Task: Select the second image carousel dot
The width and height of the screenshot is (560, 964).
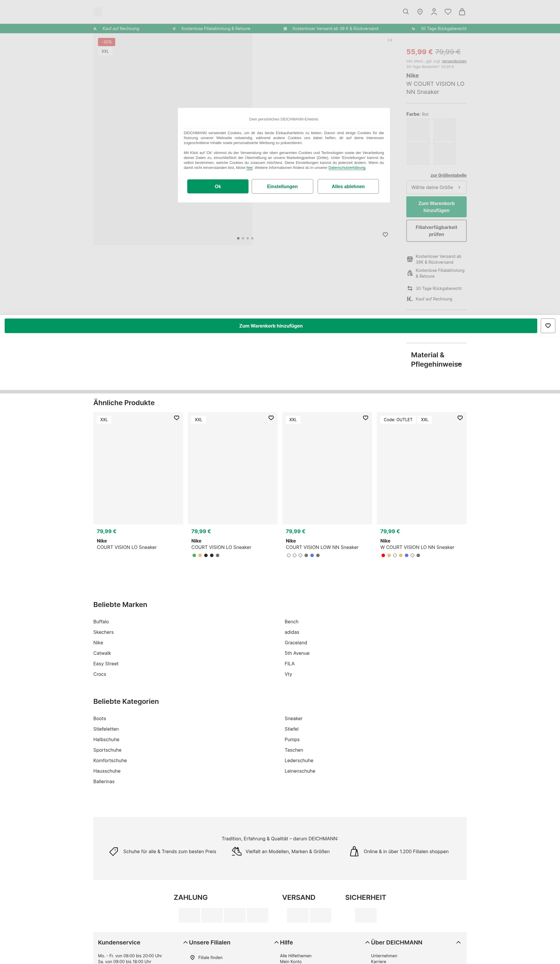Action: [x=243, y=238]
